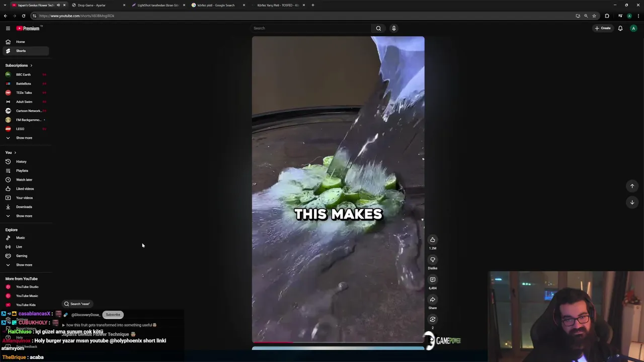Click the install app icon in address bar
This screenshot has height=362, width=644.
578,16
